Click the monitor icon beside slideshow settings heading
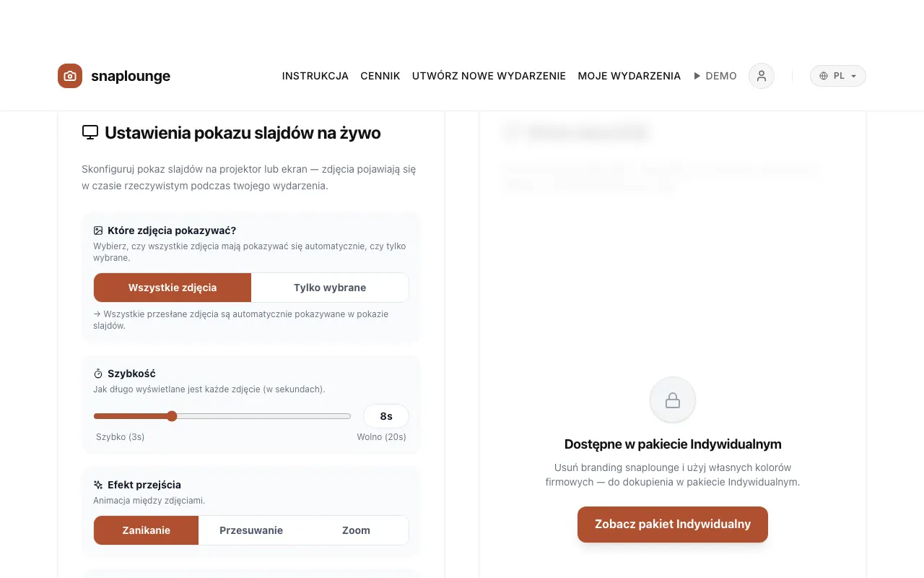 tap(90, 132)
